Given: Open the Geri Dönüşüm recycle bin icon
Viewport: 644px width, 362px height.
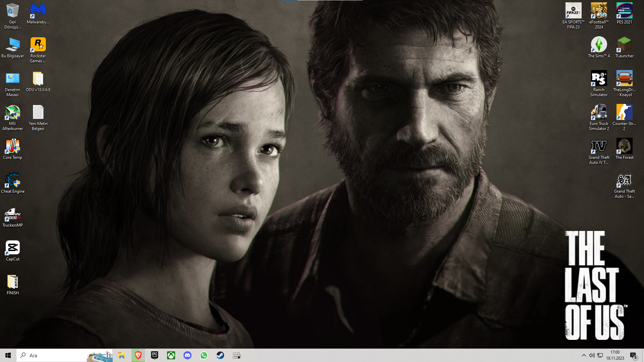Looking at the screenshot, I should click(x=12, y=16).
